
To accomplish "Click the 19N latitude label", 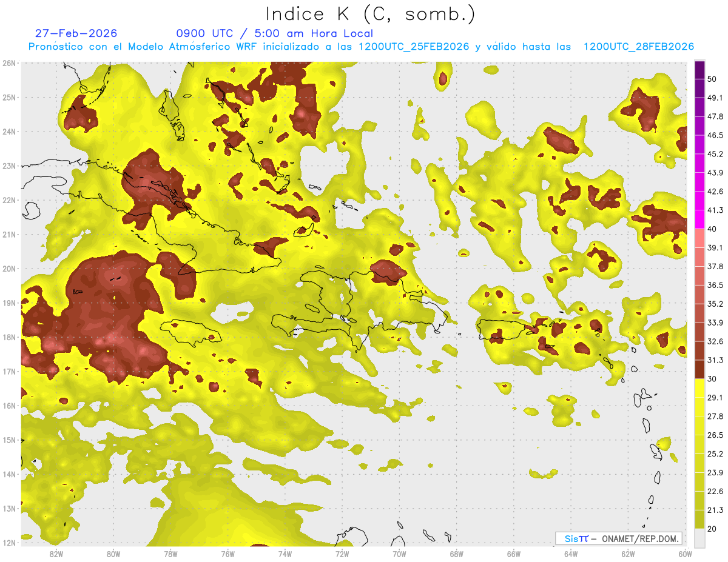I will click(x=9, y=303).
